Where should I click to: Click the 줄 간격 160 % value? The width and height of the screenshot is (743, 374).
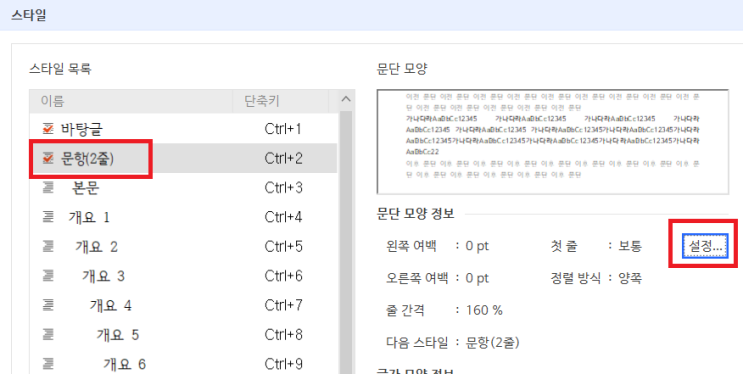pyautogui.click(x=484, y=310)
